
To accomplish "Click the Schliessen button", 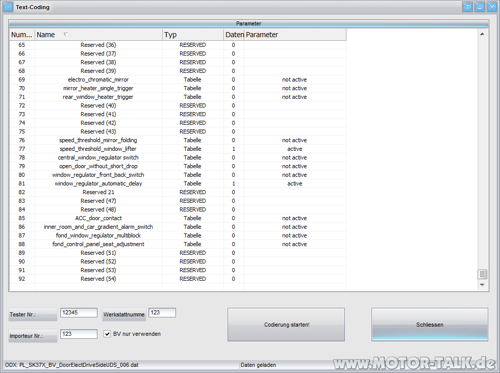I will 430,324.
